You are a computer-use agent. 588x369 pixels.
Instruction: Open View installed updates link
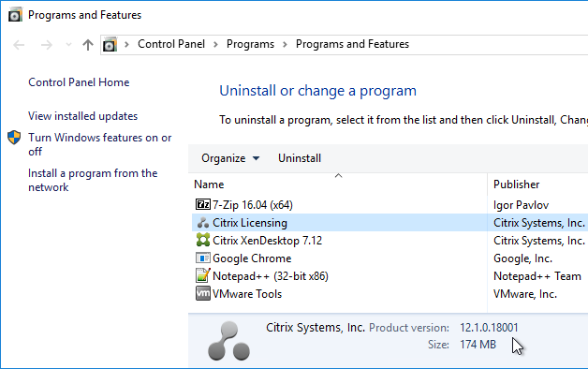tap(83, 116)
